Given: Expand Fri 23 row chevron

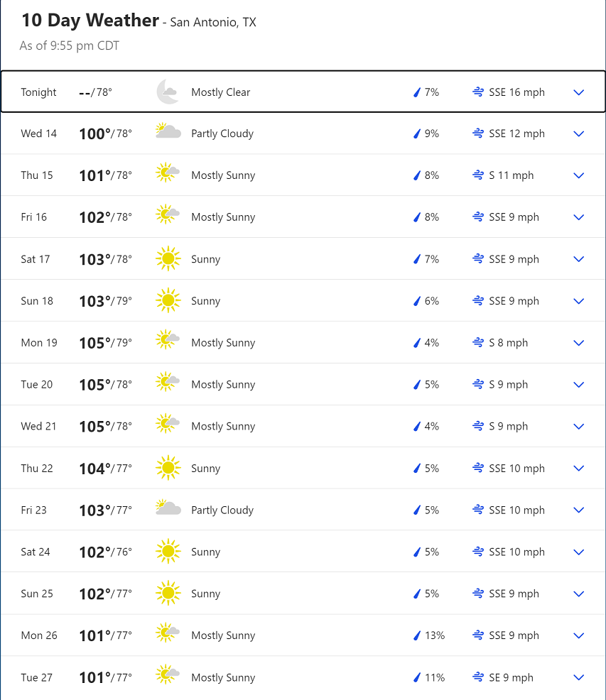Looking at the screenshot, I should [x=579, y=510].
